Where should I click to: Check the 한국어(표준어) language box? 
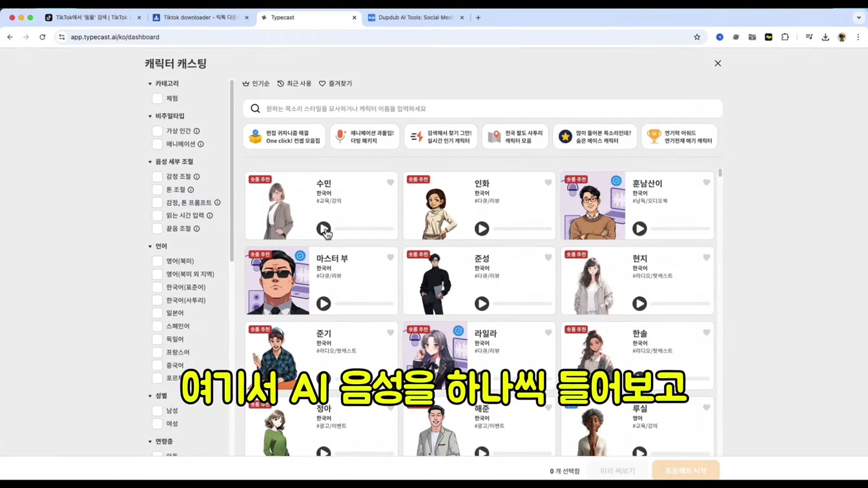(157, 287)
